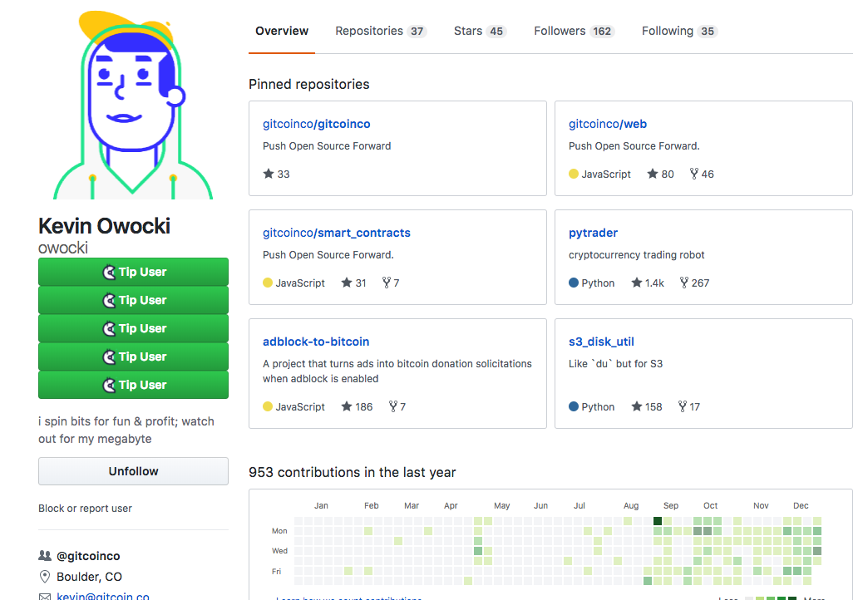This screenshot has height=600, width=868.
Task: Click the JavaScript language dot on gitcoinco/web
Action: (x=574, y=174)
